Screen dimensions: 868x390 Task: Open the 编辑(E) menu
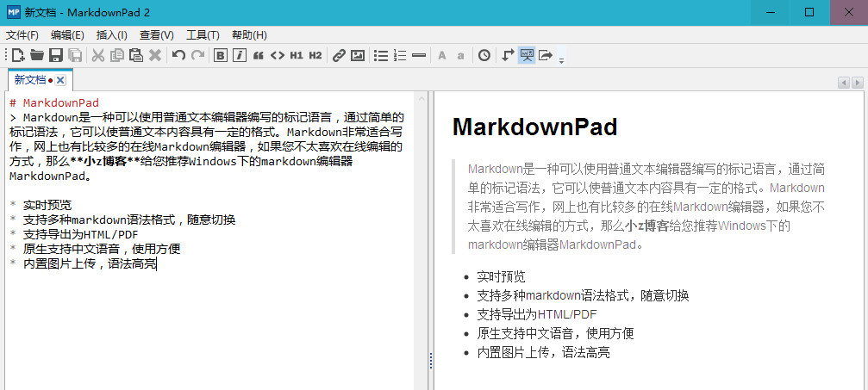[x=67, y=34]
